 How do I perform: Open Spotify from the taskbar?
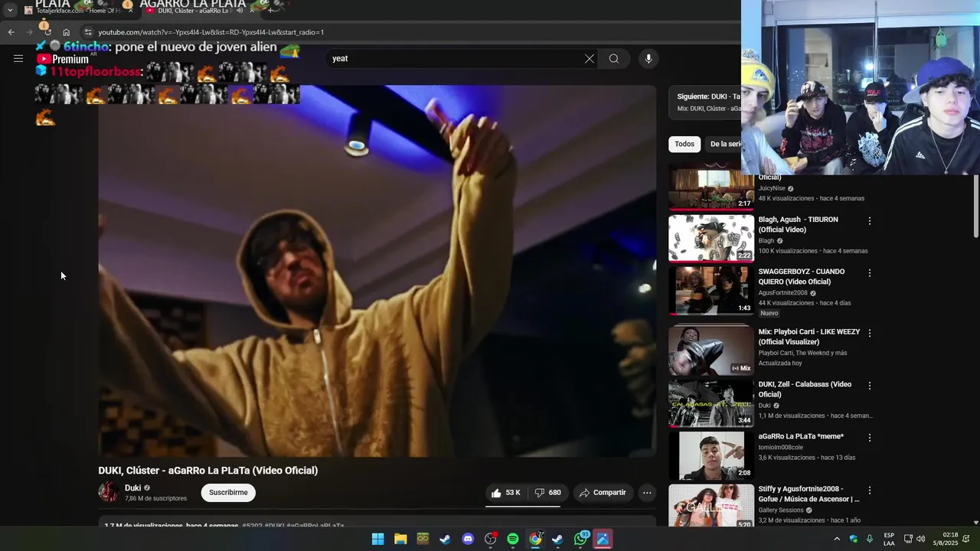513,539
